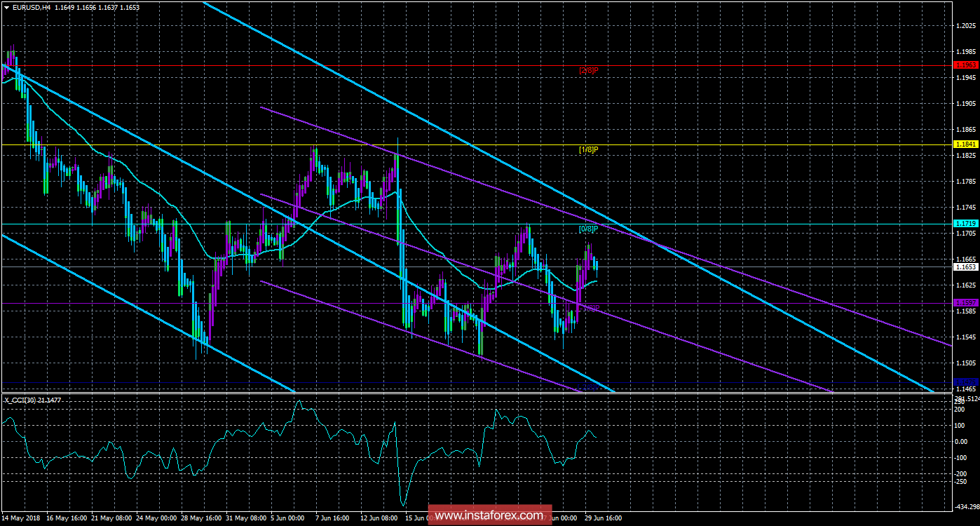Image resolution: width=980 pixels, height=526 pixels.
Task: Click the cyan 1.1719 price tag
Action: tap(966, 223)
